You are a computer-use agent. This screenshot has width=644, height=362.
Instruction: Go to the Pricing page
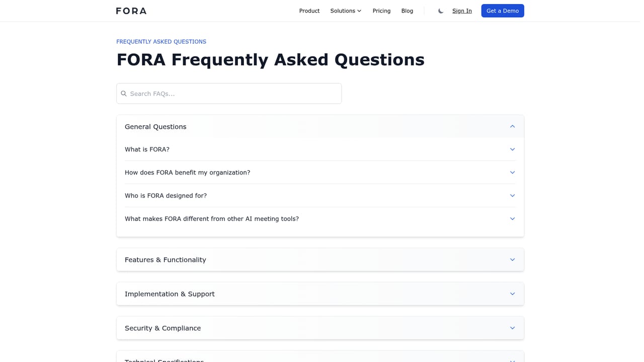pos(381,11)
